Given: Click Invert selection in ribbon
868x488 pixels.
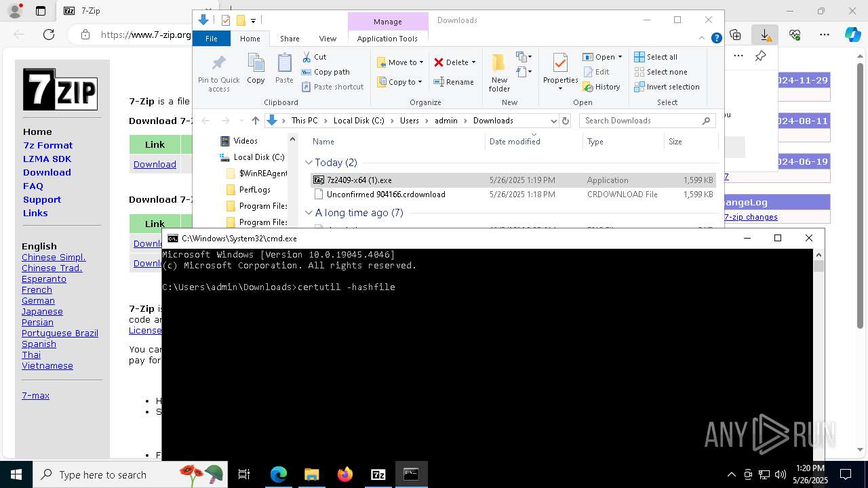Looking at the screenshot, I should (667, 87).
